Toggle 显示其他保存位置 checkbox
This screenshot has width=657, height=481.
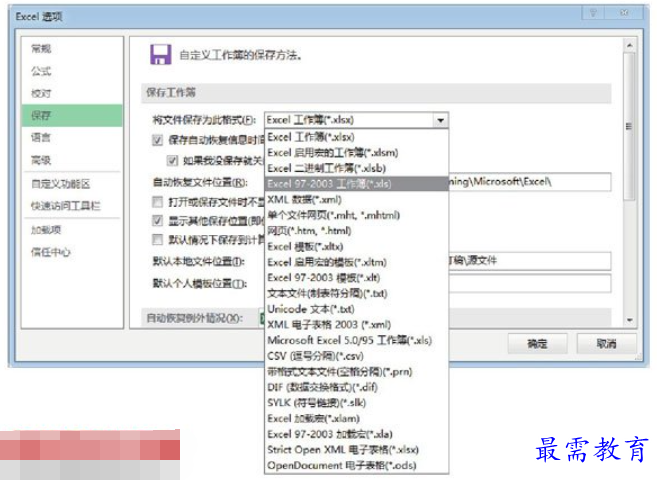(158, 220)
